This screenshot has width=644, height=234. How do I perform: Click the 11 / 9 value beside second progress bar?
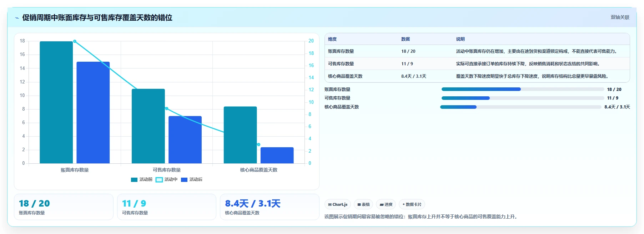(613, 98)
